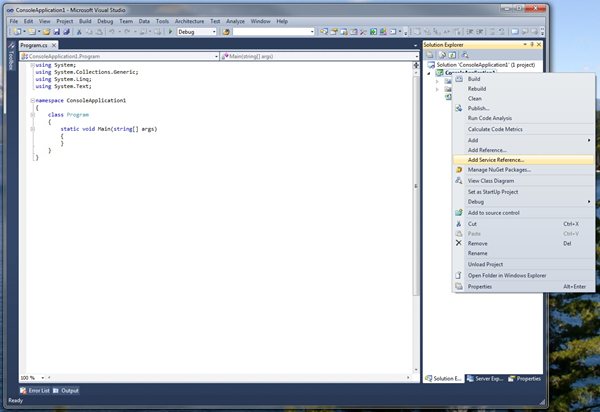Open the 100 % zoom dropdown

click(42, 378)
